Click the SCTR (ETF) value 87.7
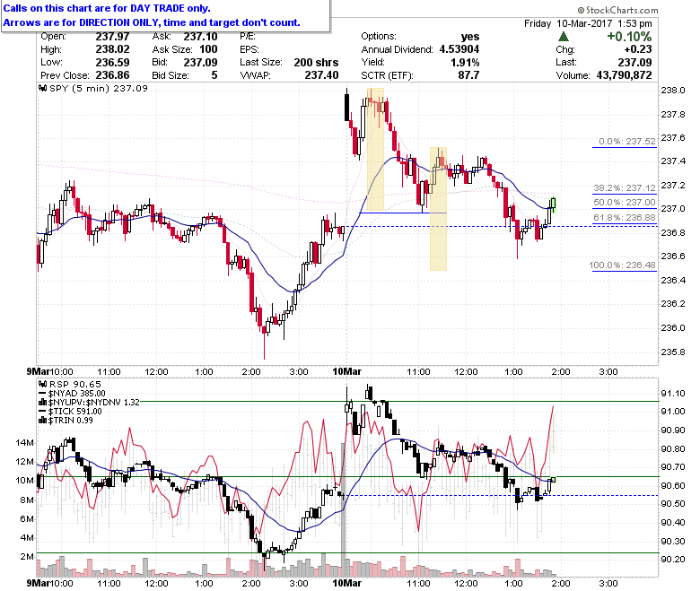Screen dimensions: 700x591 click(x=468, y=75)
